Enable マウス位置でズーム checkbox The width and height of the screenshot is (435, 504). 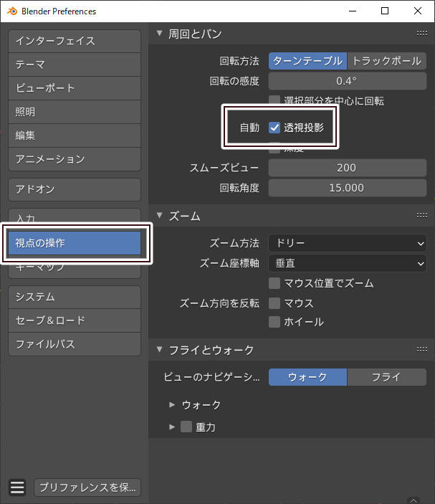[274, 283]
